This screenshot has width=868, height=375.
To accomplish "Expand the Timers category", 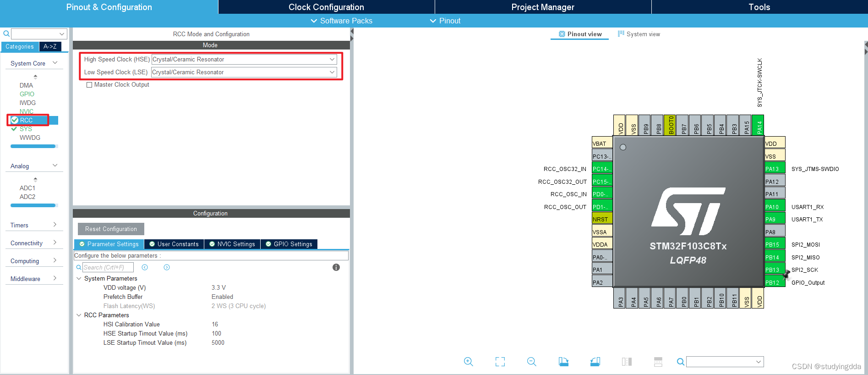I will [55, 225].
